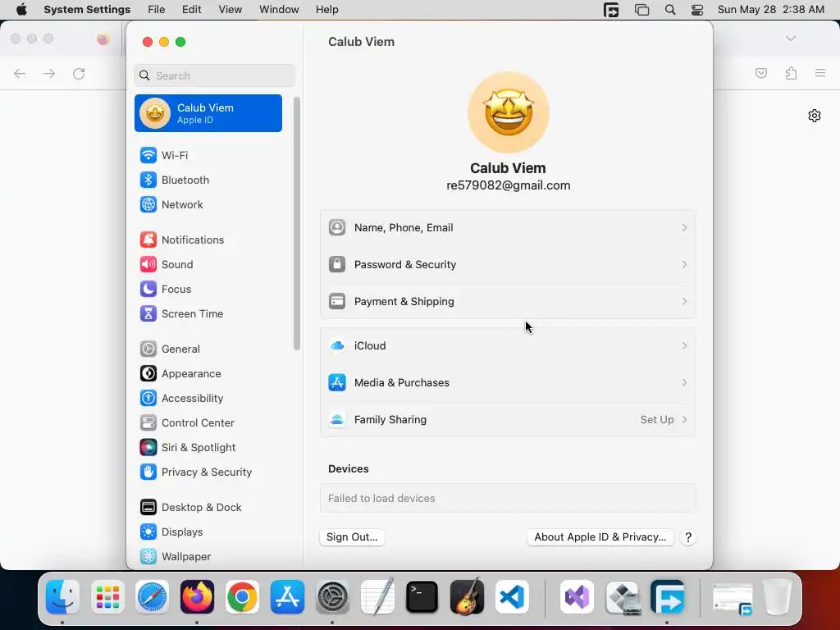Open Visual Studio Code from Dock
This screenshot has width=840, height=630.
pos(512,597)
